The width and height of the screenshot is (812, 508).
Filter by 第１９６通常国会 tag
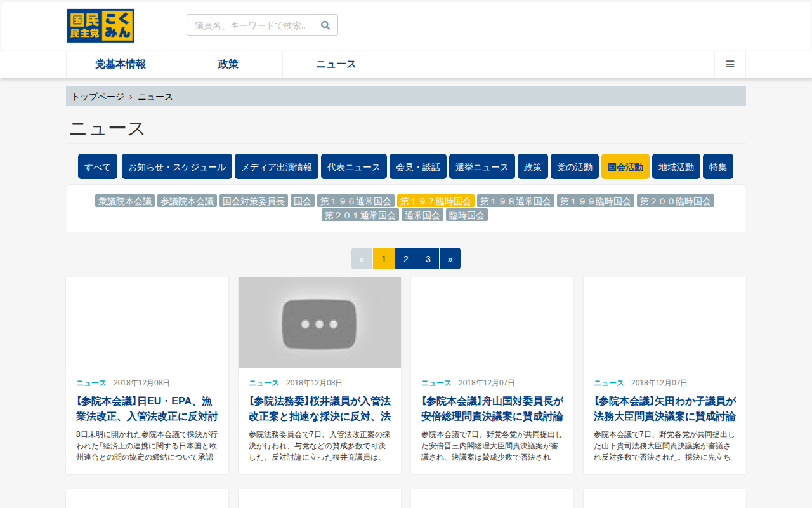356,201
